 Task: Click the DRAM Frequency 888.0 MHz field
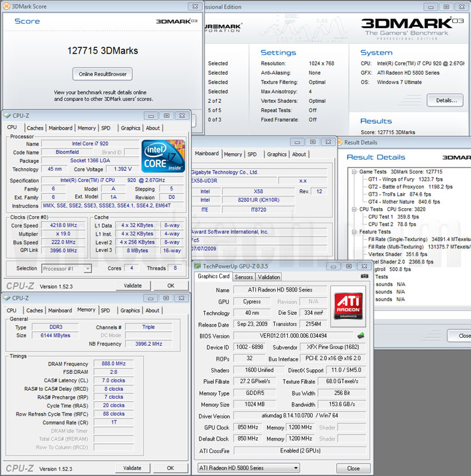point(114,363)
